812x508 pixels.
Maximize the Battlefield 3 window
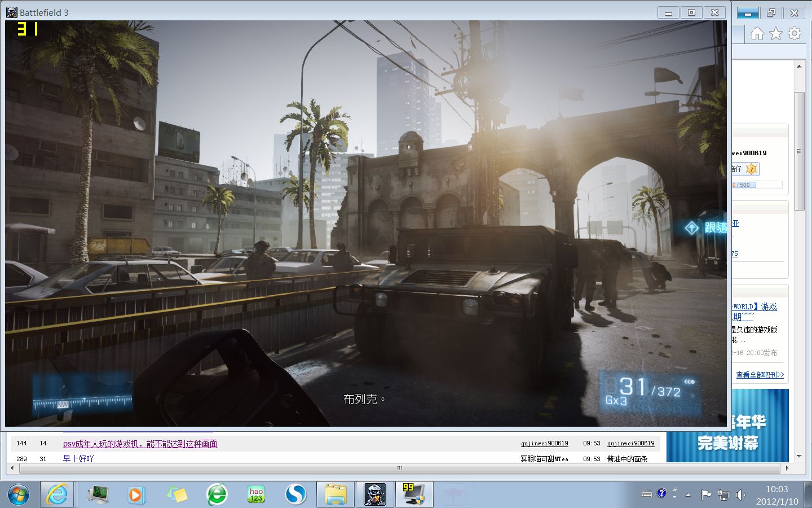[x=691, y=12]
